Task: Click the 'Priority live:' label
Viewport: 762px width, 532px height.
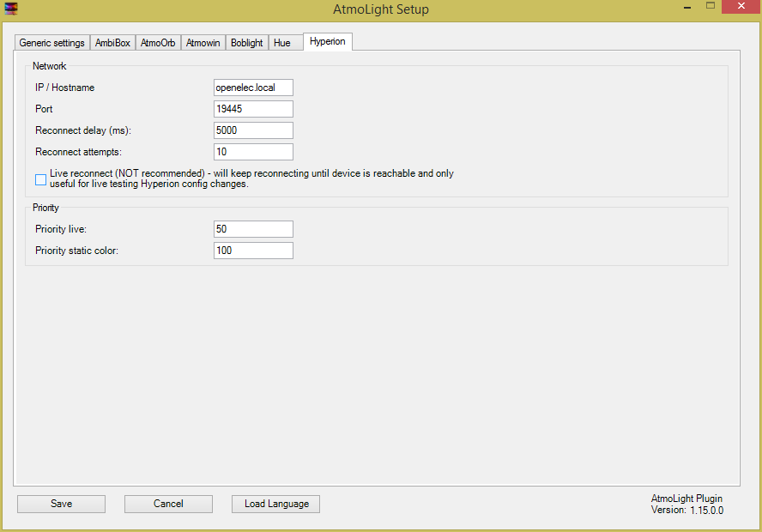Action: click(61, 229)
